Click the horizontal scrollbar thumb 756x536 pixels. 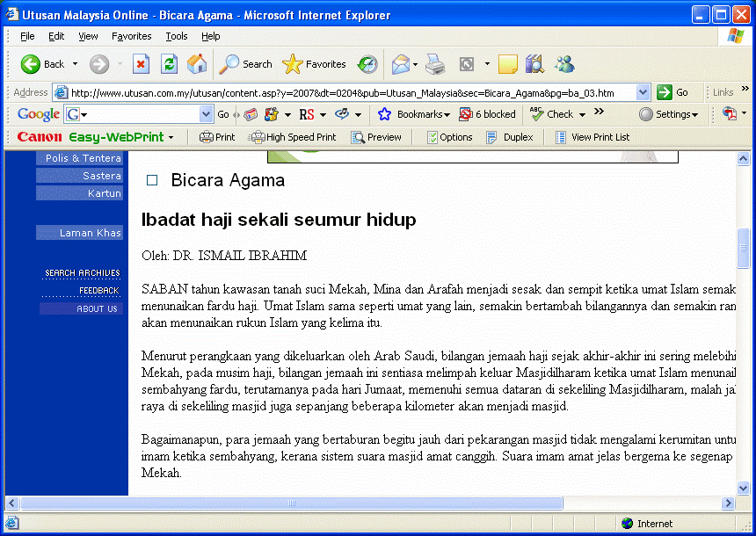292,503
